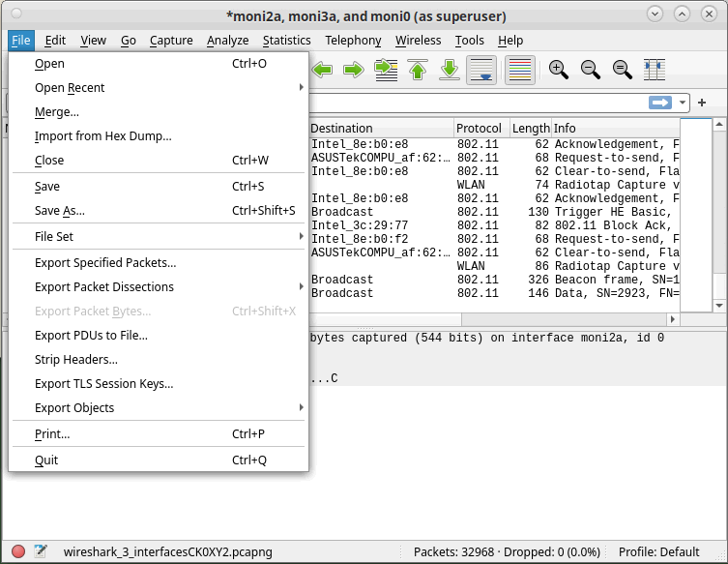Jump to last packet icon
Screen dimensions: 728x564
pos(450,71)
